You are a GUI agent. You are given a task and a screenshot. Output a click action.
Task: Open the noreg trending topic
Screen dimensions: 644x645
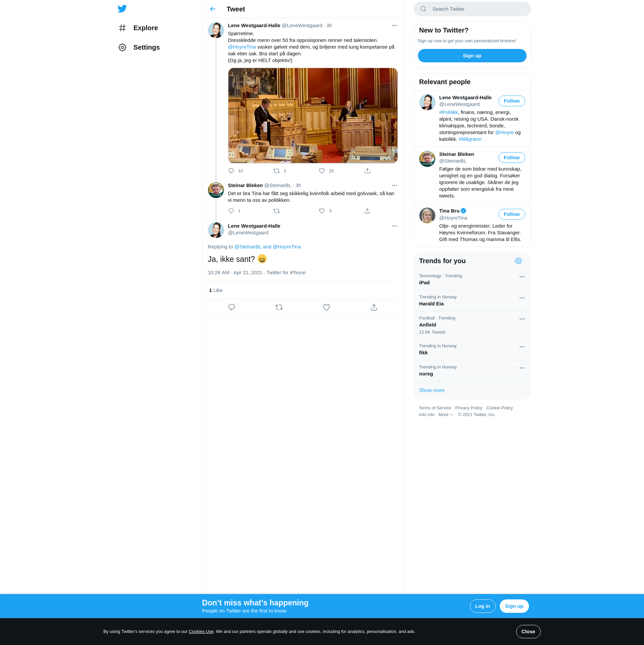click(472, 371)
